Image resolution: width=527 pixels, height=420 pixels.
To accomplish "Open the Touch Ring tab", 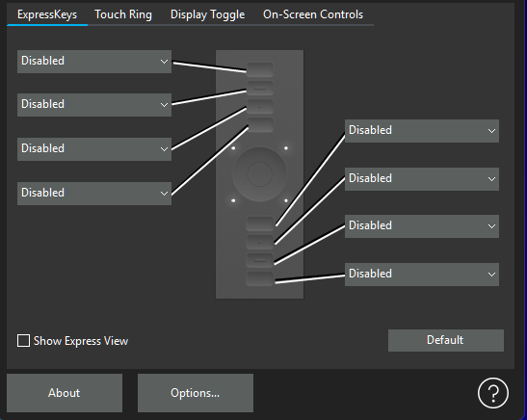I will click(123, 14).
